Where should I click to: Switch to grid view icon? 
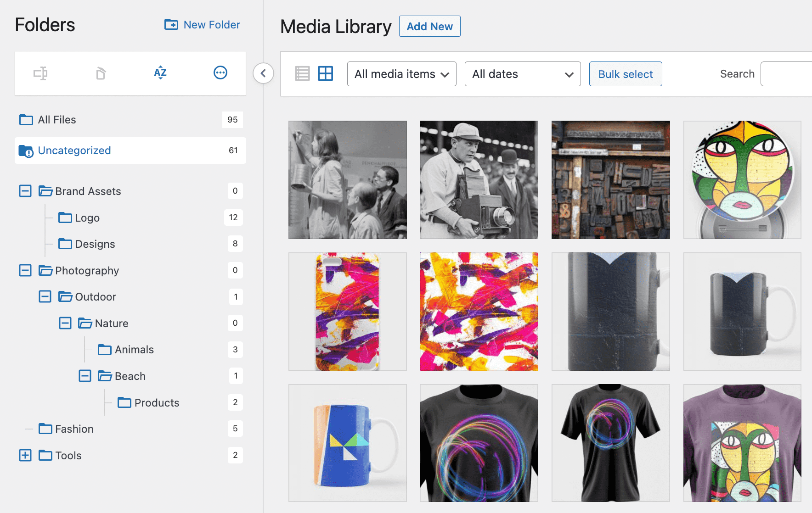click(x=326, y=74)
